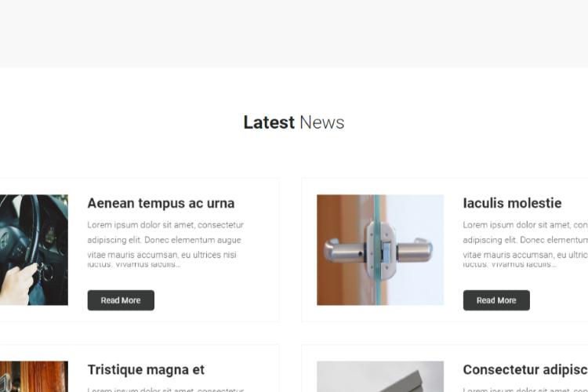The image size is (588, 392).
Task: Click the excerpt under Consectetur adipiscing
Action: point(525,390)
